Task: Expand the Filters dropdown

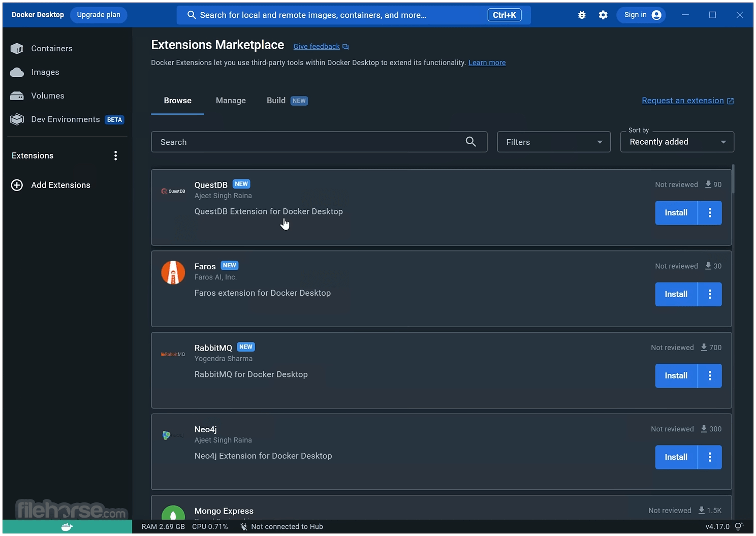Action: [x=554, y=142]
